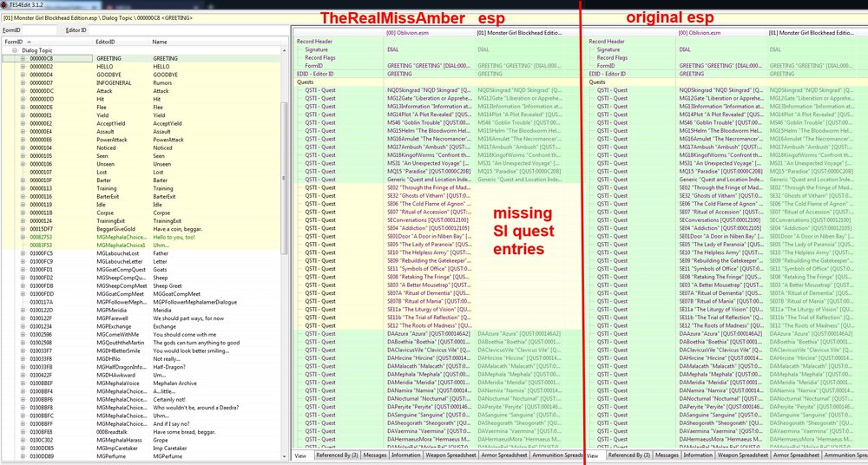868x465 pixels.
Task: Collapse the Dialog Topic tree node
Action: pos(15,49)
